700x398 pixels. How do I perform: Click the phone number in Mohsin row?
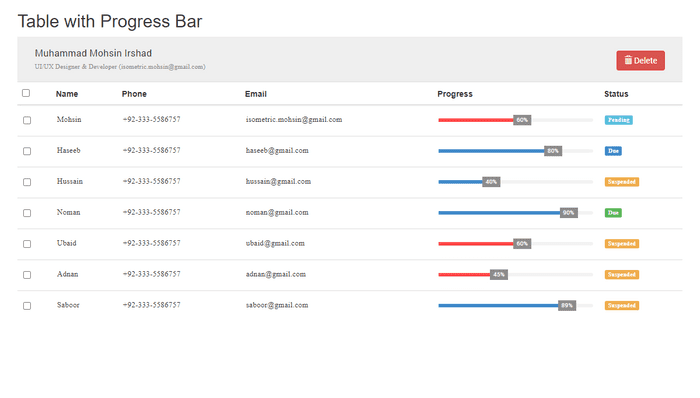pyautogui.click(x=151, y=120)
